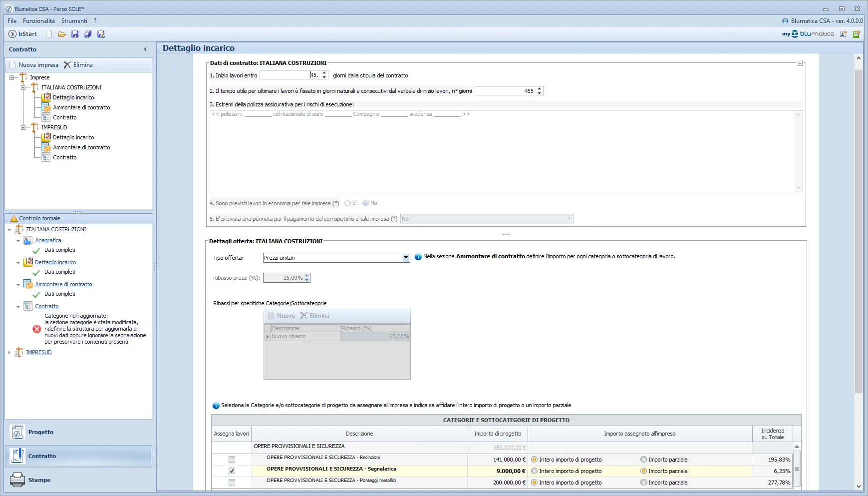Collapse ITALIANA COSTRUZIONI node in Imprese tree
The image size is (868, 496).
tap(23, 87)
